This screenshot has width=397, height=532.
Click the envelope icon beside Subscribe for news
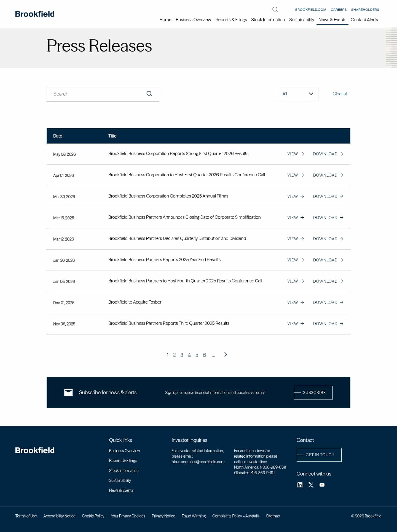tap(68, 393)
